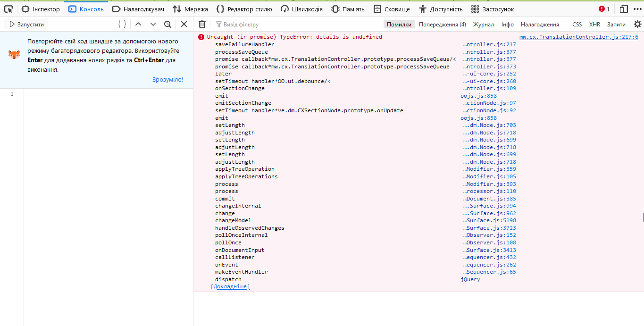
Task: Open …Observer.js:152 link for pollOnceInternal
Action: click(489, 235)
